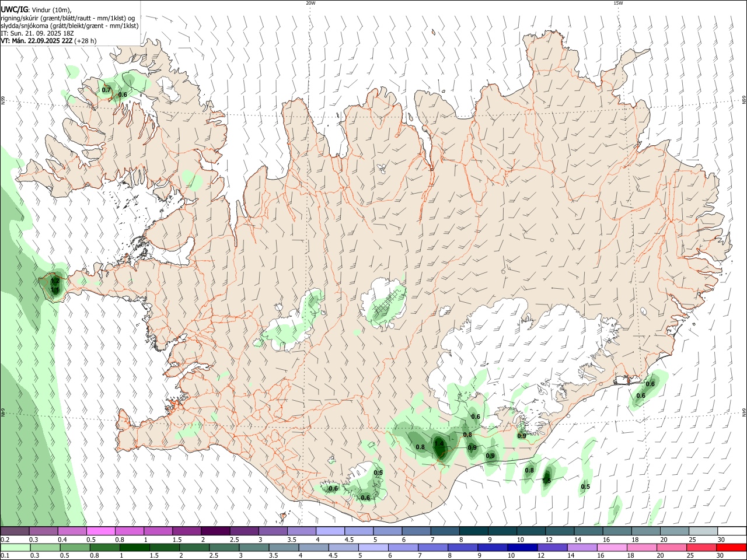Select the lavender rain swatch labeled 14

click(582, 547)
